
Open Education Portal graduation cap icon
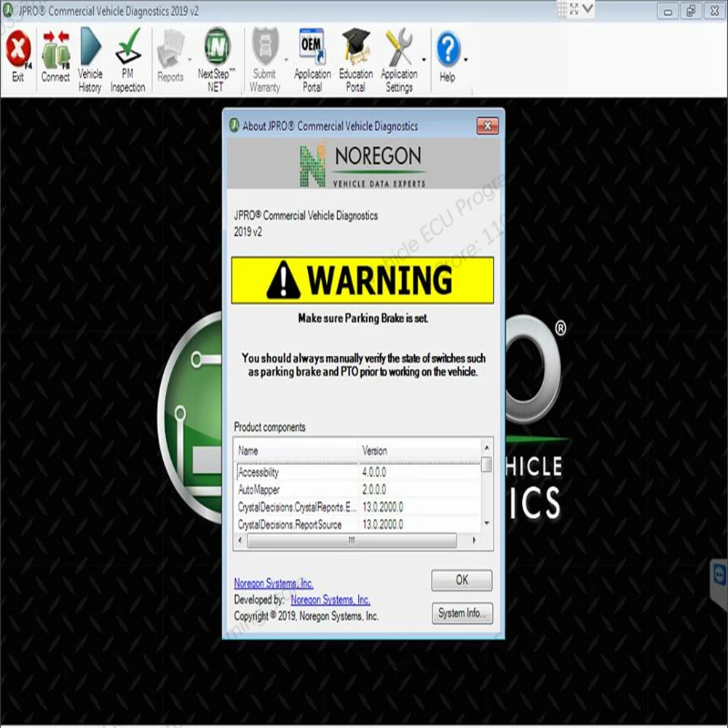tap(356, 47)
